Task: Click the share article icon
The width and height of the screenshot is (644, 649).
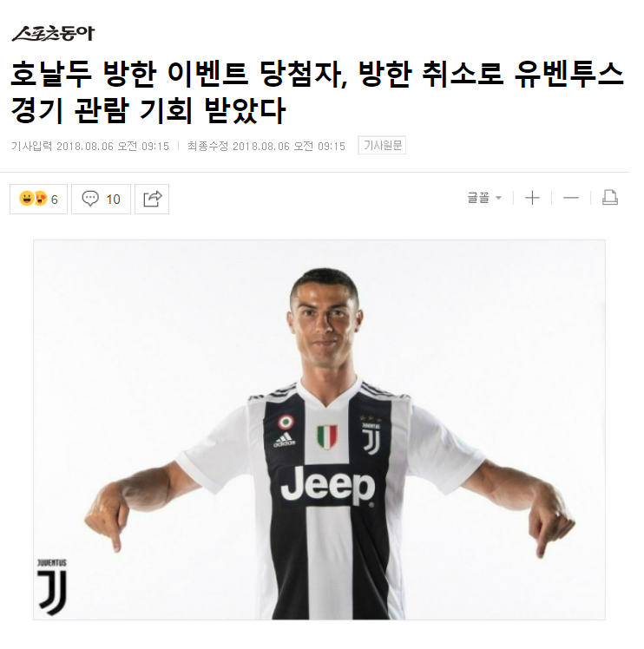Action: click(152, 199)
